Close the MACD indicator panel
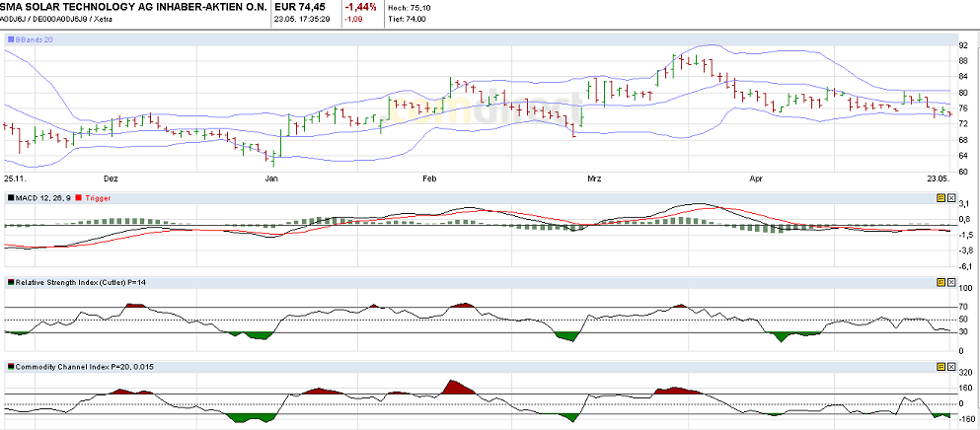The width and height of the screenshot is (980, 430). 950,197
